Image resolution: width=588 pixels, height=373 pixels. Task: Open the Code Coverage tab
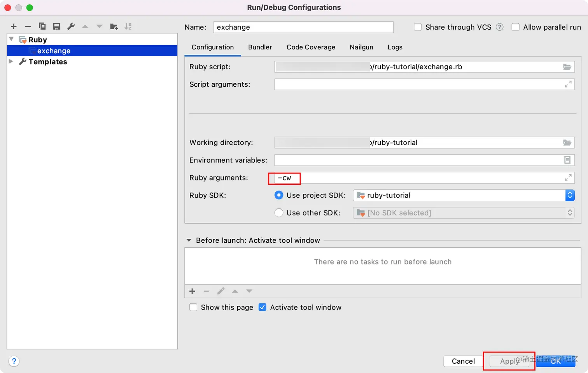pos(311,47)
